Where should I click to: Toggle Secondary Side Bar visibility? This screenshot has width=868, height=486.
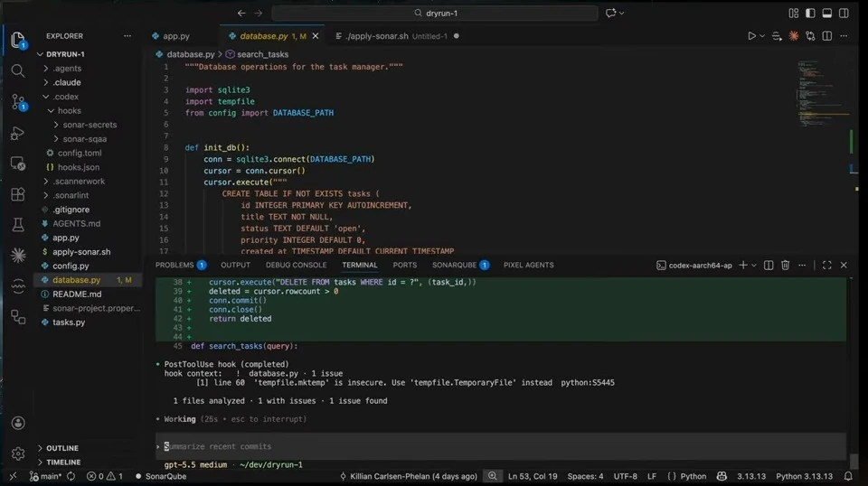click(844, 13)
